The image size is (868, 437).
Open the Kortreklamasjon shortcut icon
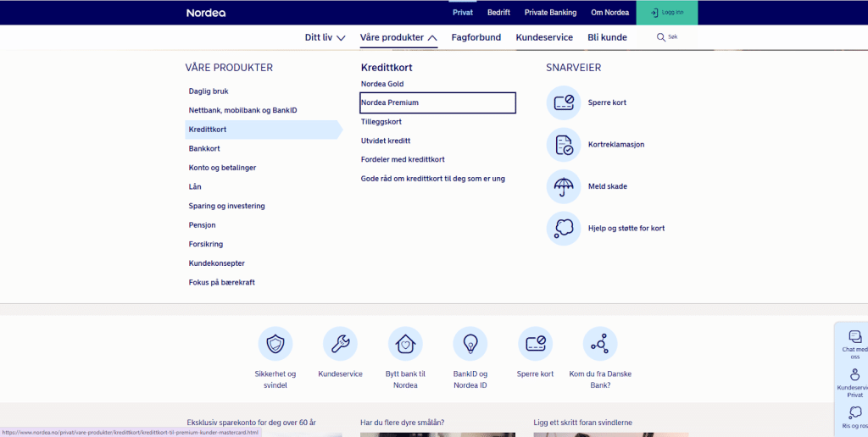564,145
